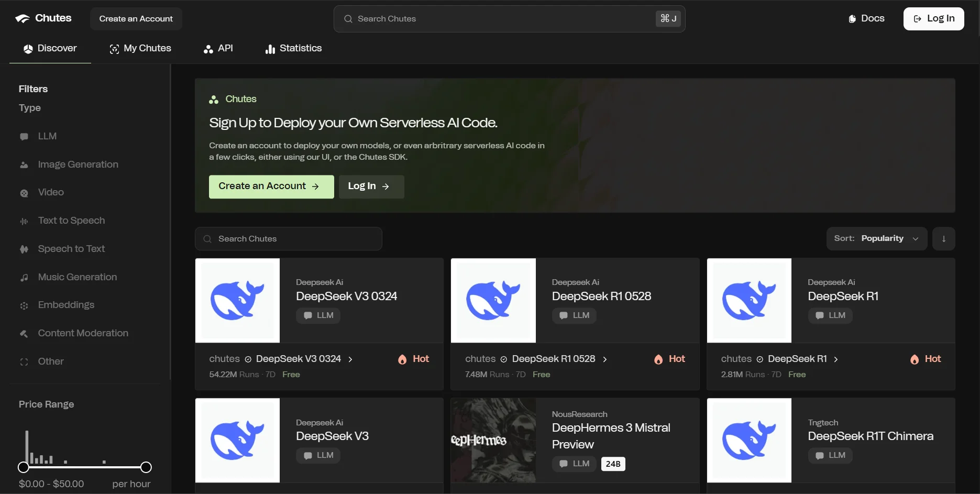Viewport: 980px width, 494px height.
Task: Click the Command J shortcut badge
Action: pos(668,18)
